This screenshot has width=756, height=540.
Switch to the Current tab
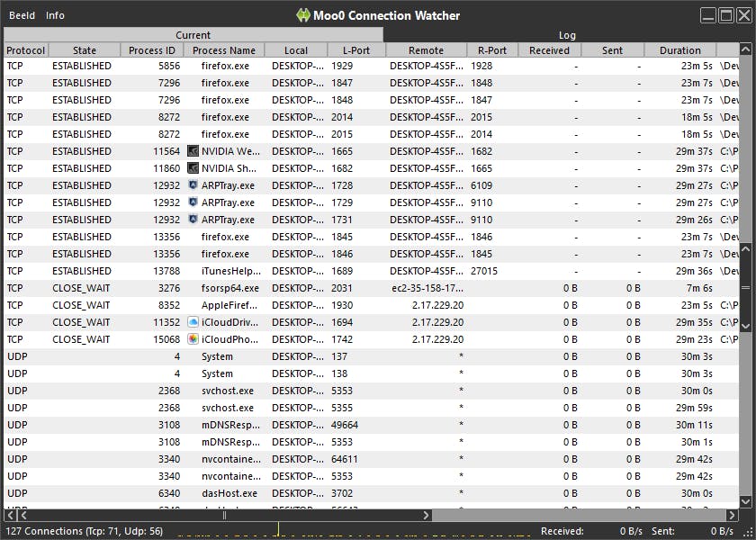coord(193,35)
